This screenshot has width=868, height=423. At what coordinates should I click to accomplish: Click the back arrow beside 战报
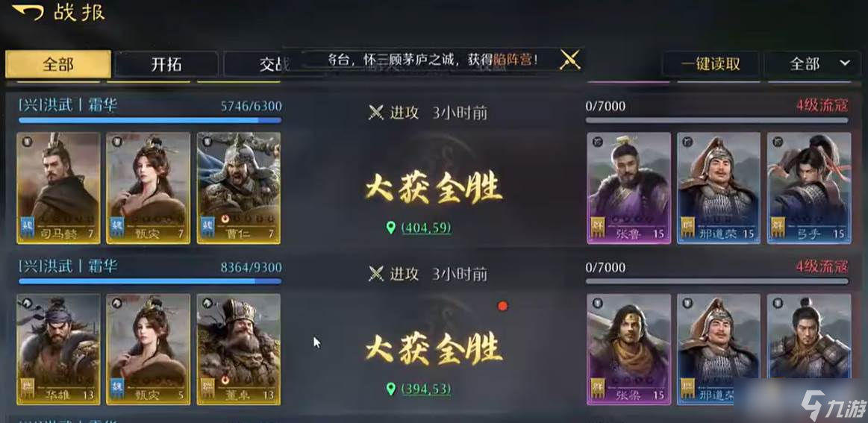pos(28,11)
